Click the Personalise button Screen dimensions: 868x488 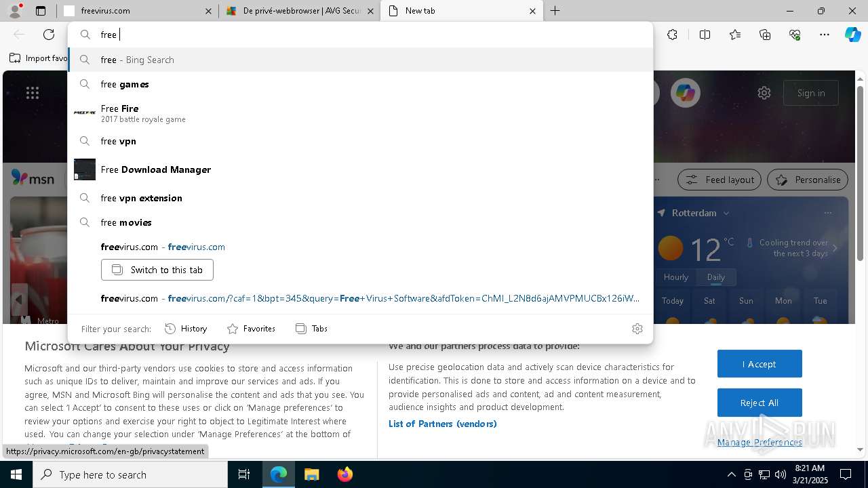tap(808, 180)
